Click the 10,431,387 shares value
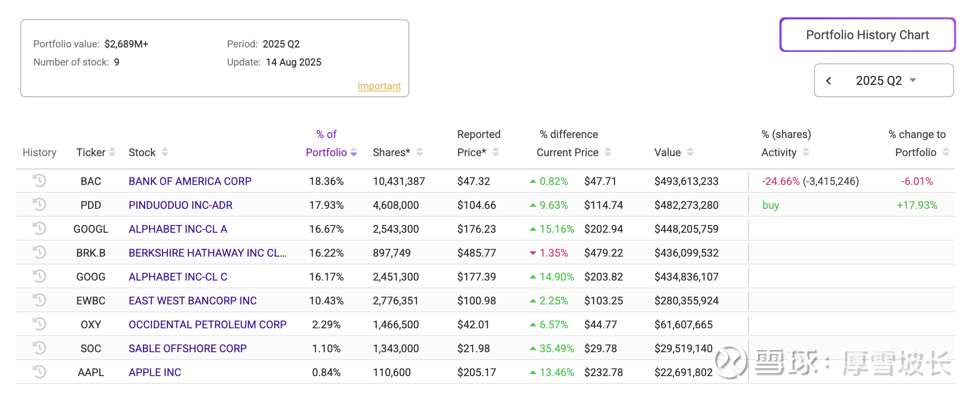The image size is (980, 393). click(399, 181)
